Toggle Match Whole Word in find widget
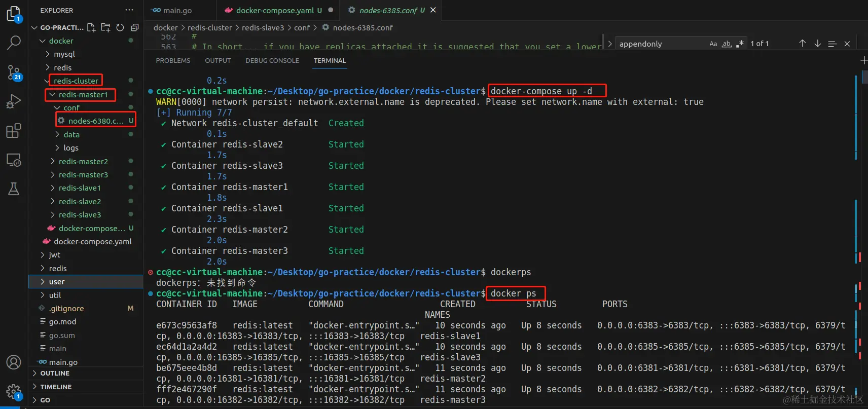Screen dimensions: 868x409 coord(727,44)
